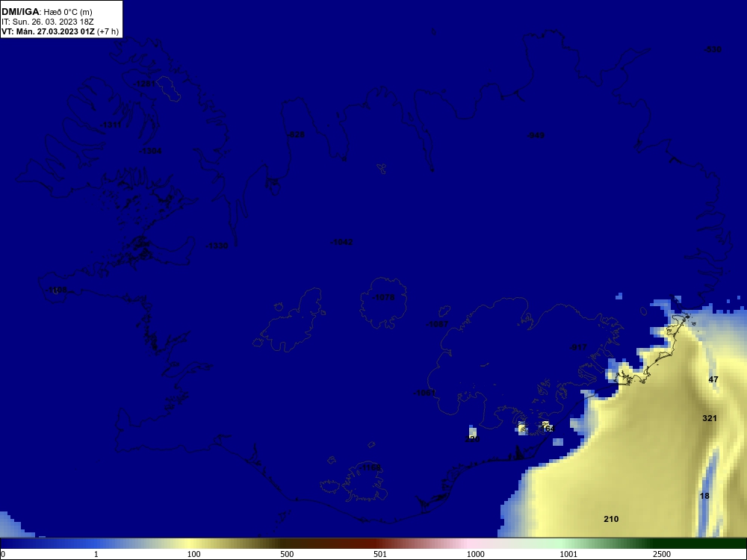Click the -1061 value on the map

[x=424, y=393]
